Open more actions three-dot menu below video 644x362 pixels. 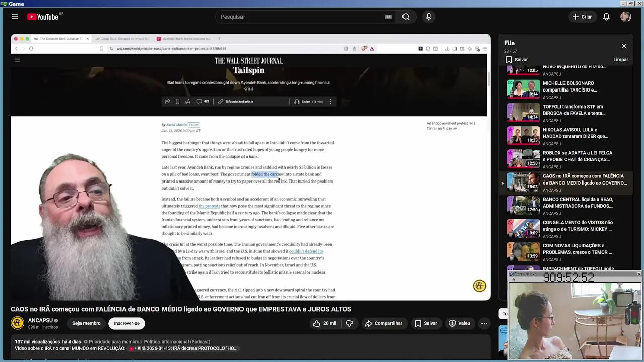pos(484,323)
